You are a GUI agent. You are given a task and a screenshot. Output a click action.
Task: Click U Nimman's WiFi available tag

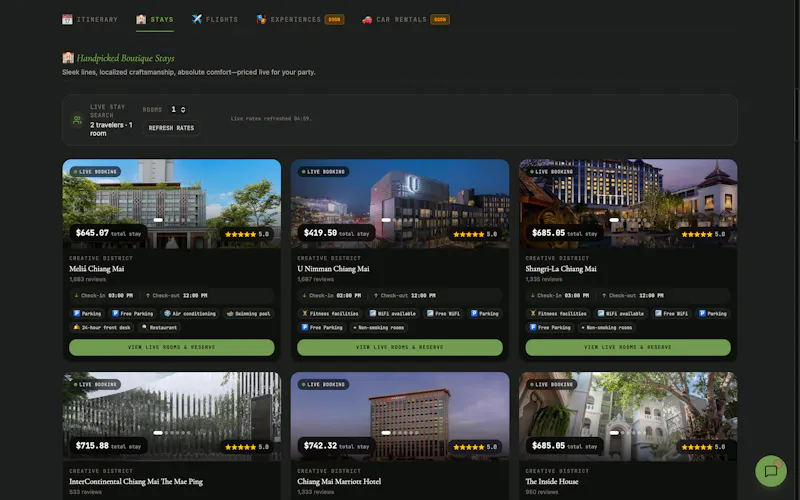click(x=392, y=314)
